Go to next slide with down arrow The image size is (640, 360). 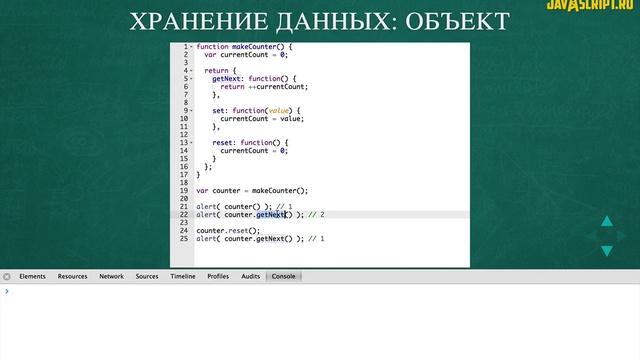pos(607,251)
